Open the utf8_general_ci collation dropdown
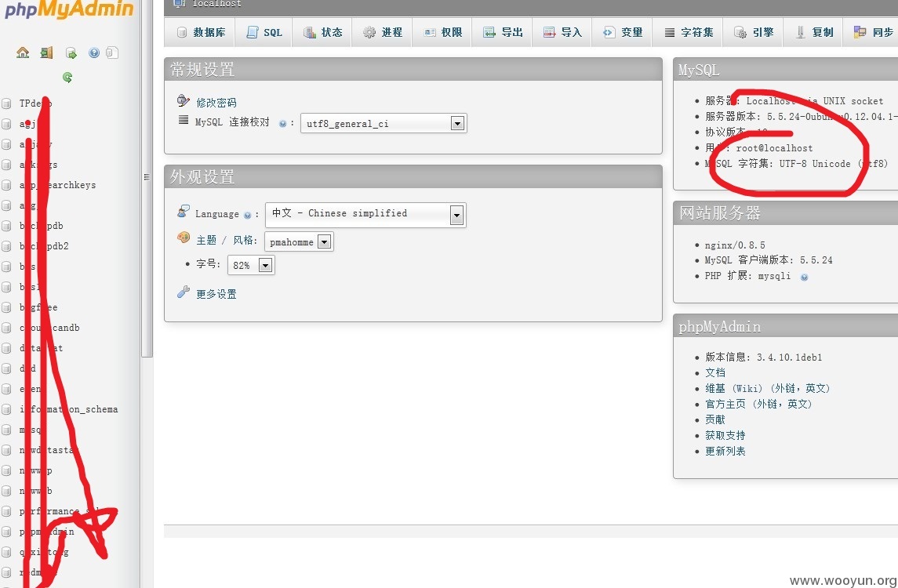The height and width of the screenshot is (588, 898). click(x=384, y=124)
